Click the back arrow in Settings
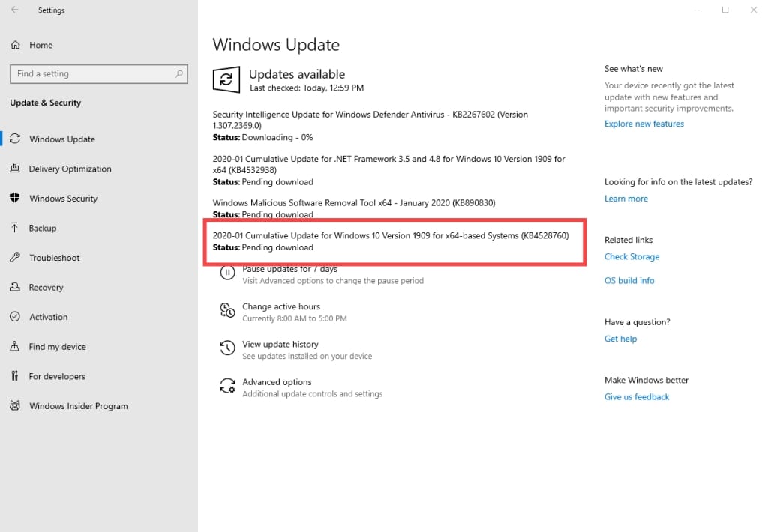 15,10
